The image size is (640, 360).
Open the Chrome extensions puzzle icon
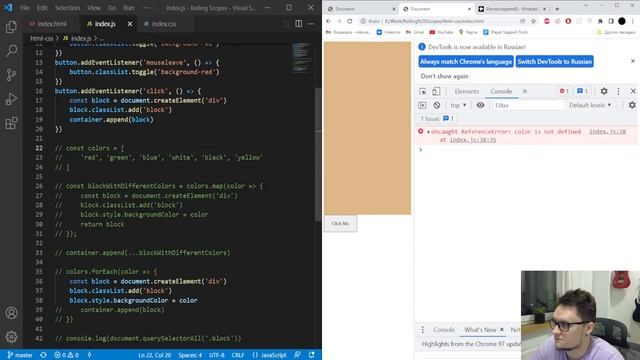(600, 21)
